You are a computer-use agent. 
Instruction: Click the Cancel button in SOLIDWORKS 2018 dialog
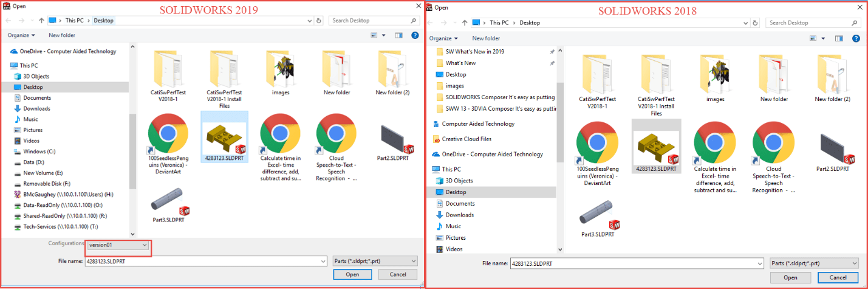[x=838, y=277]
